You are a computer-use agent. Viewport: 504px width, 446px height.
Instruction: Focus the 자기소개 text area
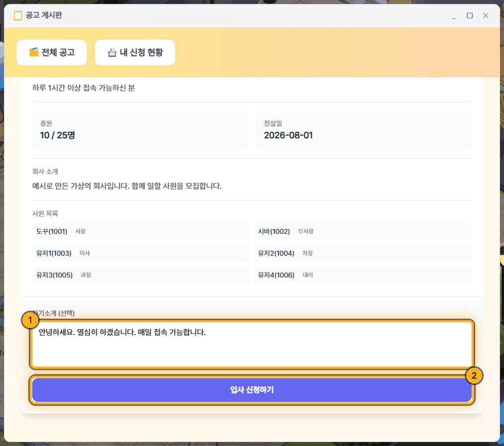[252, 344]
